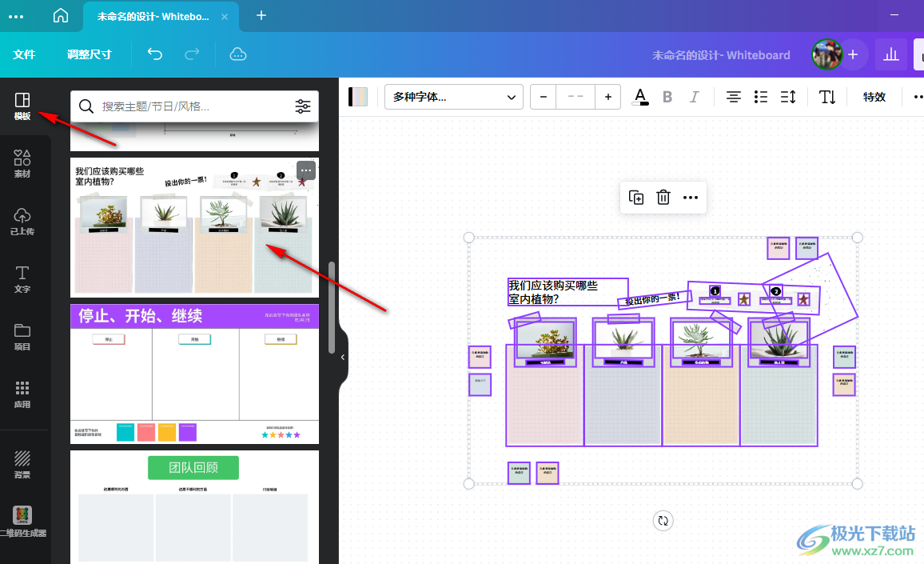Open the Background (背景) sidebar panel
The height and width of the screenshot is (564, 924).
[x=22, y=464]
